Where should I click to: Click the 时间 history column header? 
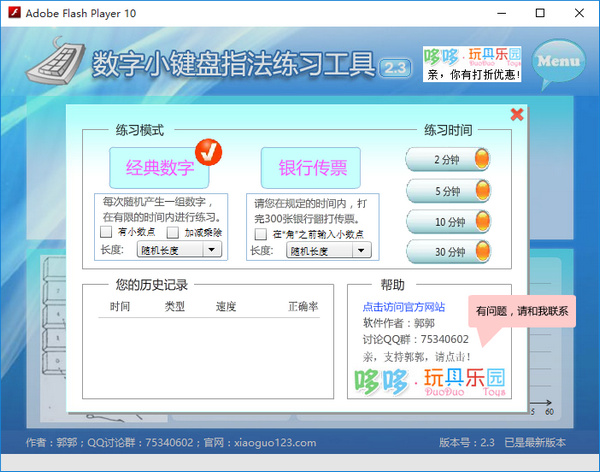point(120,306)
